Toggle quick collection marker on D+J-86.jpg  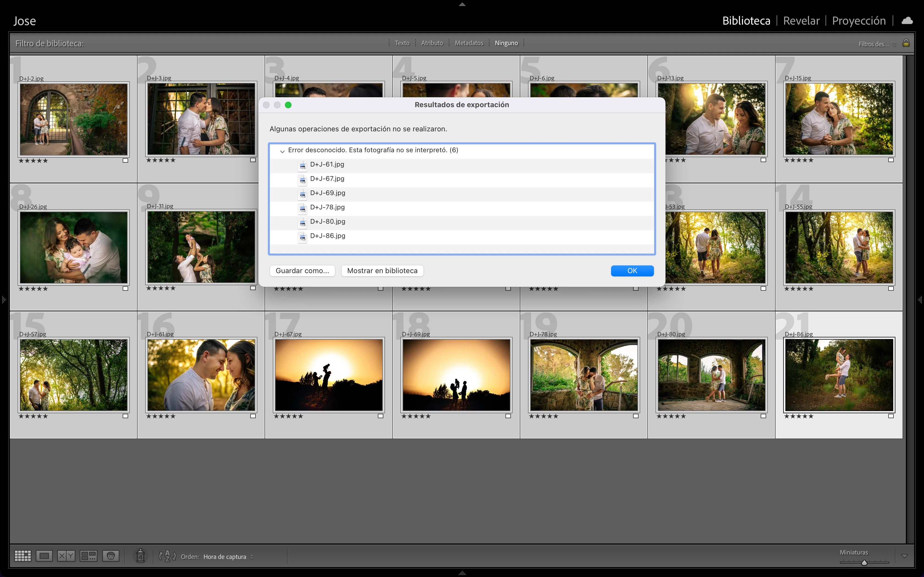coord(891,416)
